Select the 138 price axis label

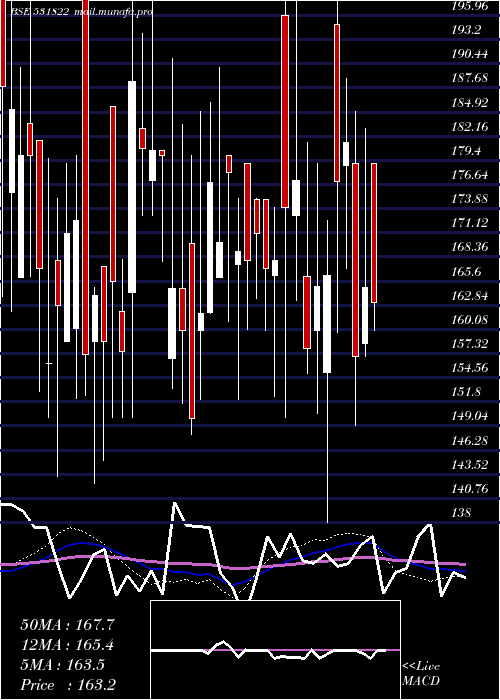click(461, 513)
